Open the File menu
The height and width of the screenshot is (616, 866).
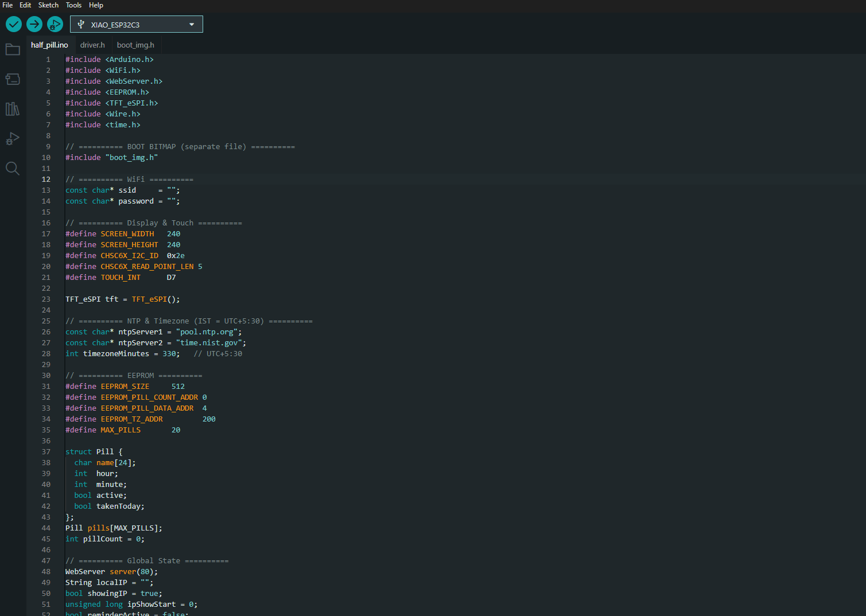7,5
